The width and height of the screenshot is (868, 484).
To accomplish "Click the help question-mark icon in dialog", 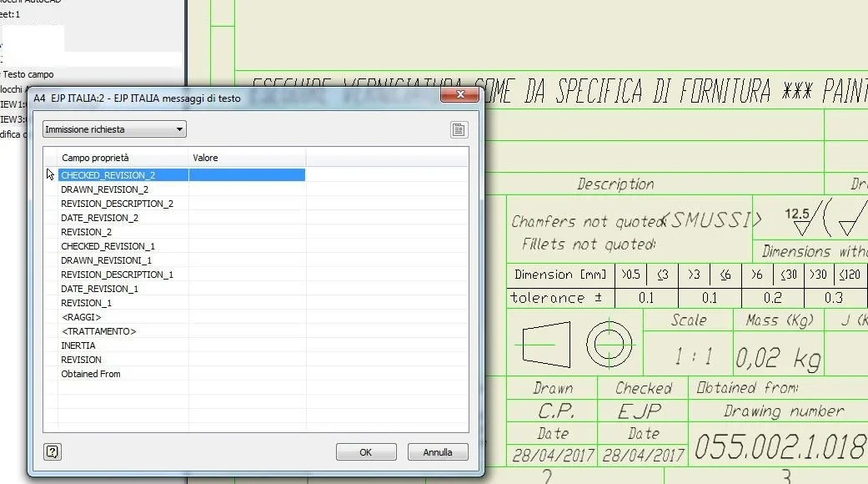I will [52, 452].
